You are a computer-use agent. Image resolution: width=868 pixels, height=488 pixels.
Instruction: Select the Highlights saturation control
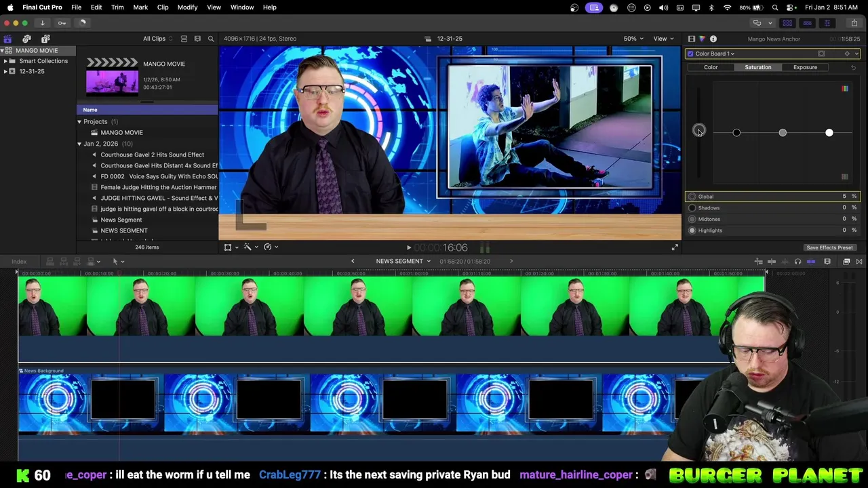pyautogui.click(x=692, y=230)
